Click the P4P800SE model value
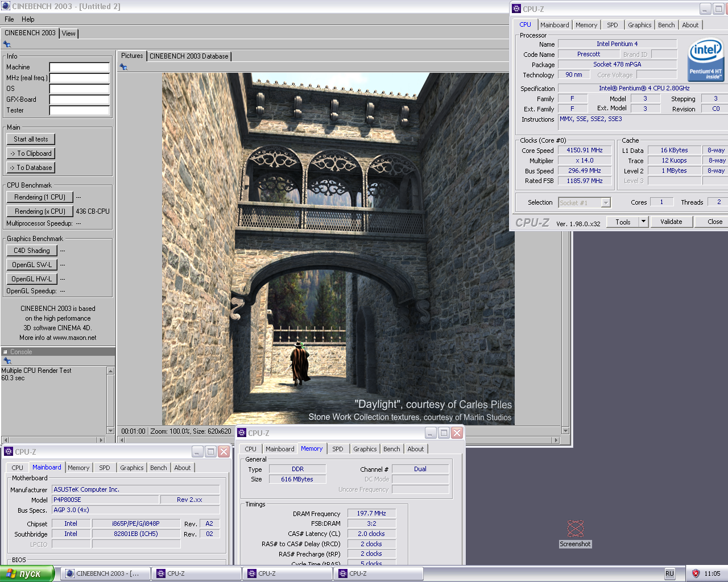Screen dimensions: 728x582 tap(105, 500)
